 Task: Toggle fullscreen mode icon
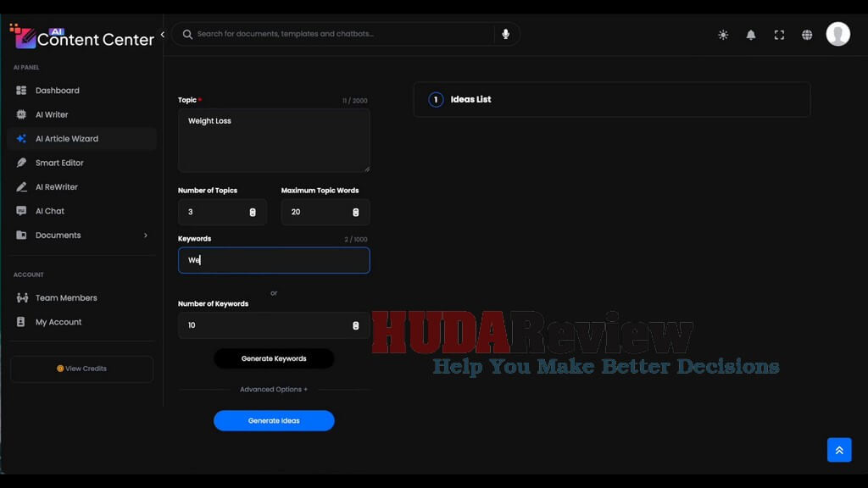(x=779, y=35)
